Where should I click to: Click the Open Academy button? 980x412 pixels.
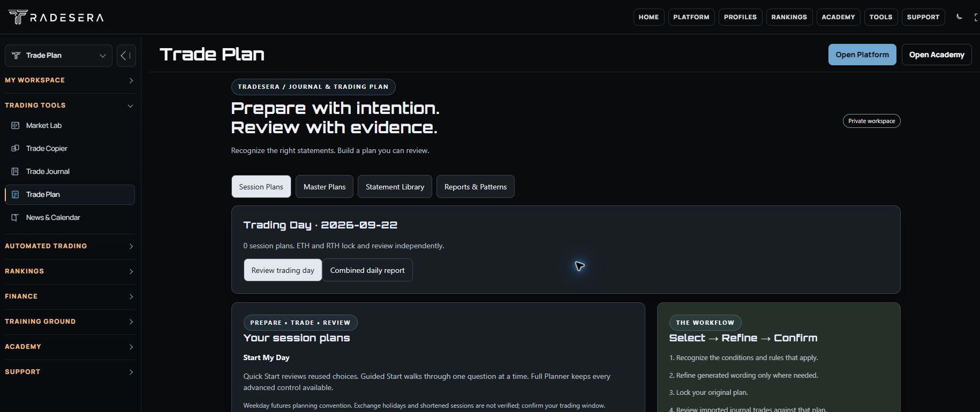click(937, 55)
